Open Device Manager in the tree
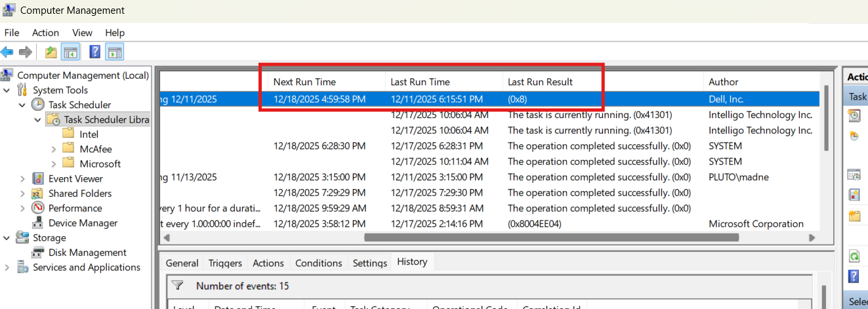 (x=83, y=223)
